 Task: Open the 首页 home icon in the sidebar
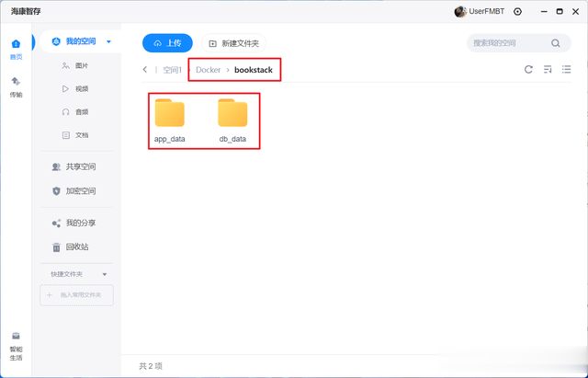click(16, 49)
